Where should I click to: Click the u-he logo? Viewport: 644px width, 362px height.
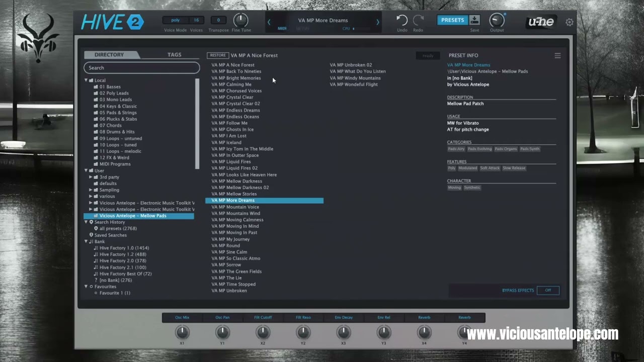click(x=541, y=22)
